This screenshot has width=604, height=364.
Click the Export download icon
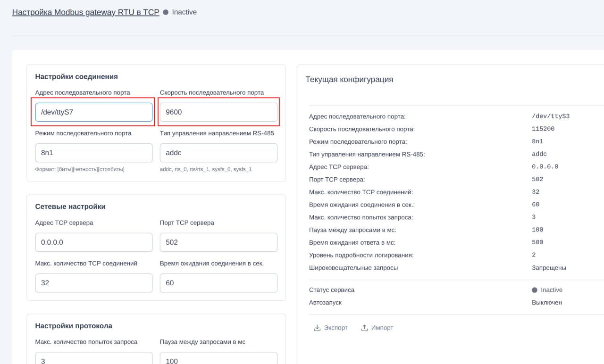coord(317,328)
